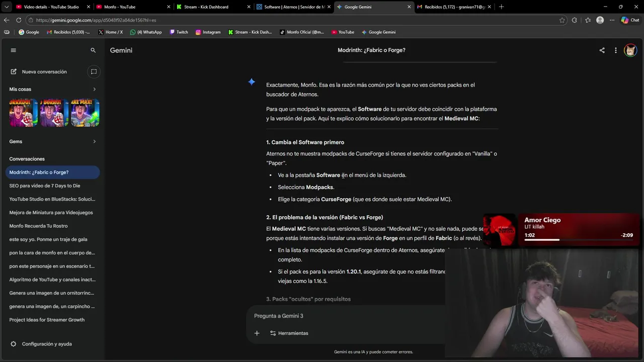The image size is (644, 362).
Task: Go back in browser history
Action: click(7, 20)
